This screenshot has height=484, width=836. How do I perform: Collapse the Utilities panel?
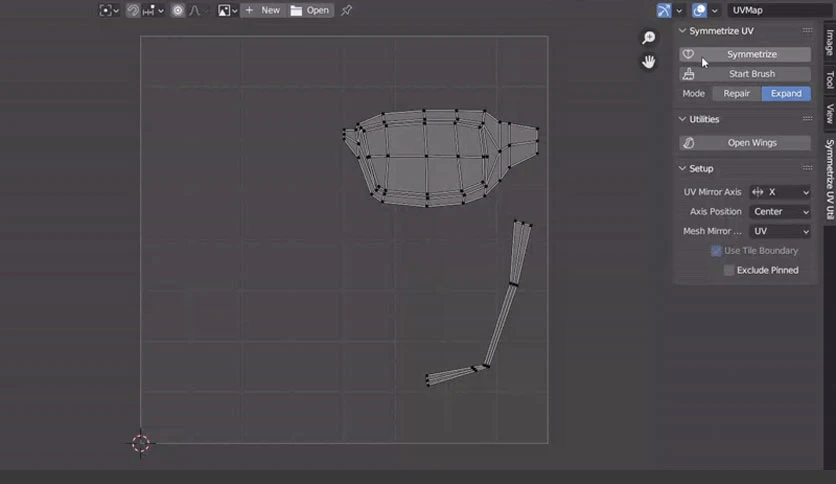pos(682,119)
